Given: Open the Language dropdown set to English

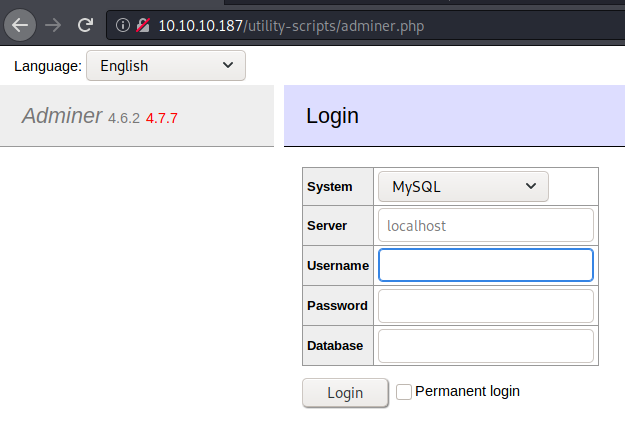Looking at the screenshot, I should [x=165, y=66].
